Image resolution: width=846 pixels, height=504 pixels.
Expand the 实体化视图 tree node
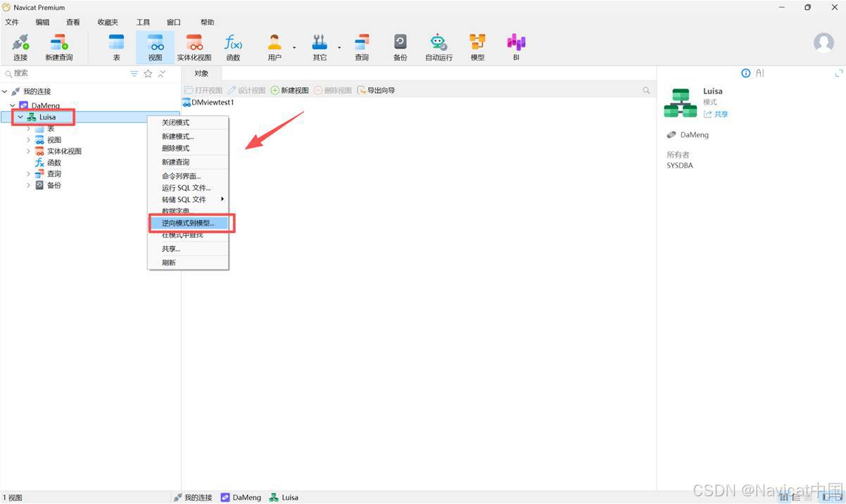29,151
